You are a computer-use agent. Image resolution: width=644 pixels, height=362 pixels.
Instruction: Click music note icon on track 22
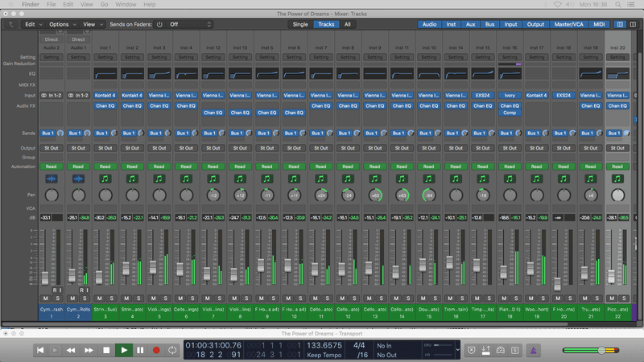(617, 179)
